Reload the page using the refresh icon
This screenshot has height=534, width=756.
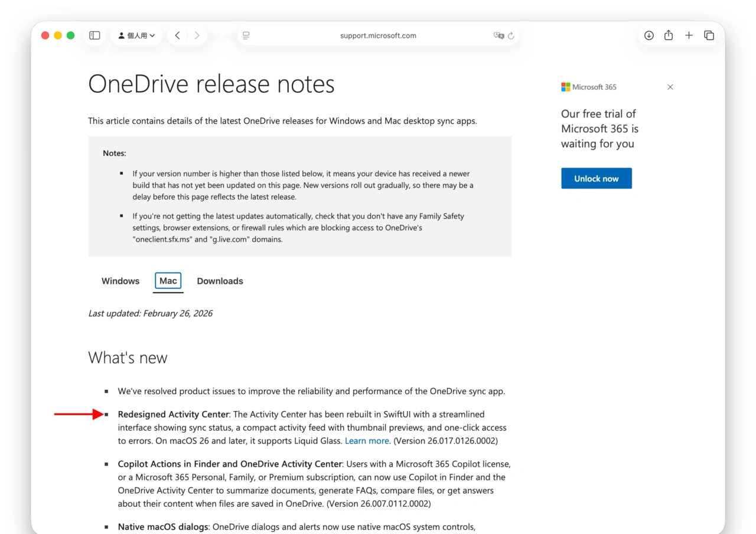click(x=511, y=35)
